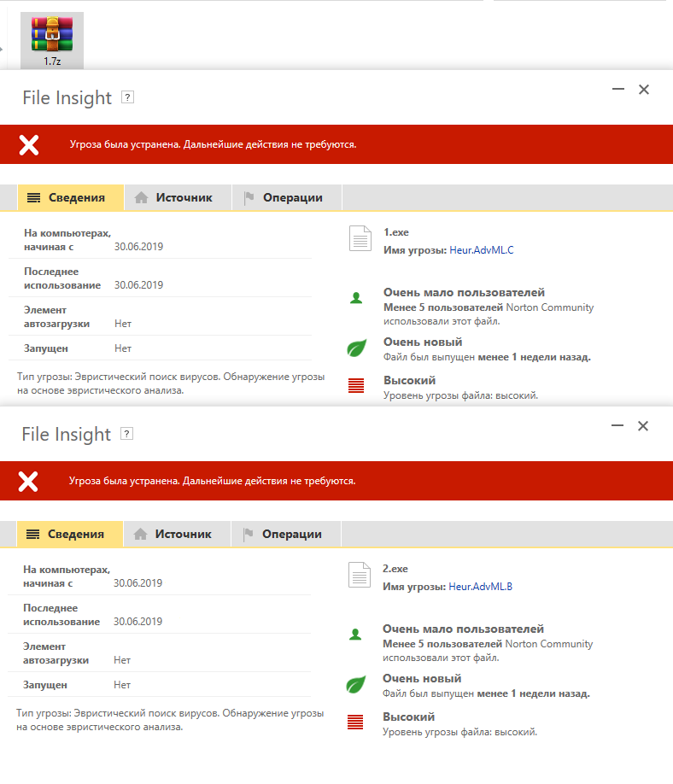Click 'Тип угрозы' description in 2.exe window
The image size is (673, 784).
click(x=170, y=720)
